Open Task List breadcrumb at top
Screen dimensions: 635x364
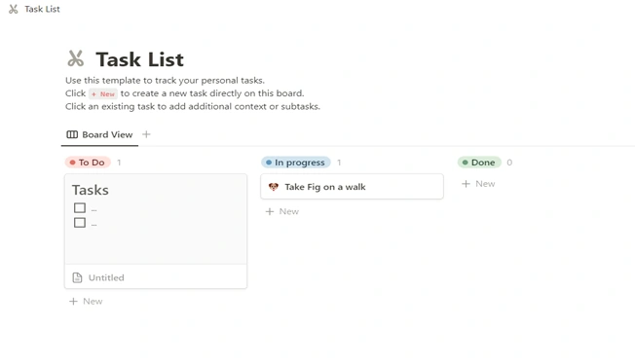[x=42, y=9]
